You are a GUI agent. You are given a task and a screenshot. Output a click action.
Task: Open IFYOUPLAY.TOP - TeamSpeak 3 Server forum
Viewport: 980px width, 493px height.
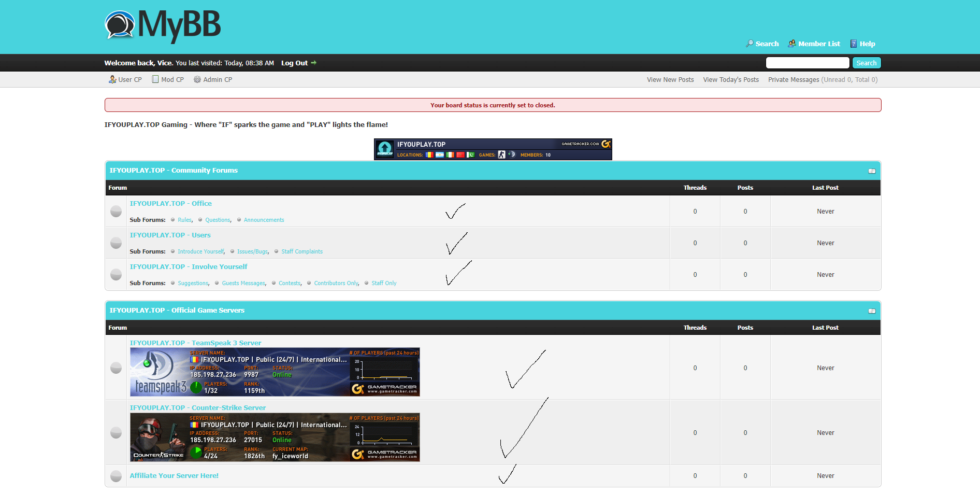[196, 343]
